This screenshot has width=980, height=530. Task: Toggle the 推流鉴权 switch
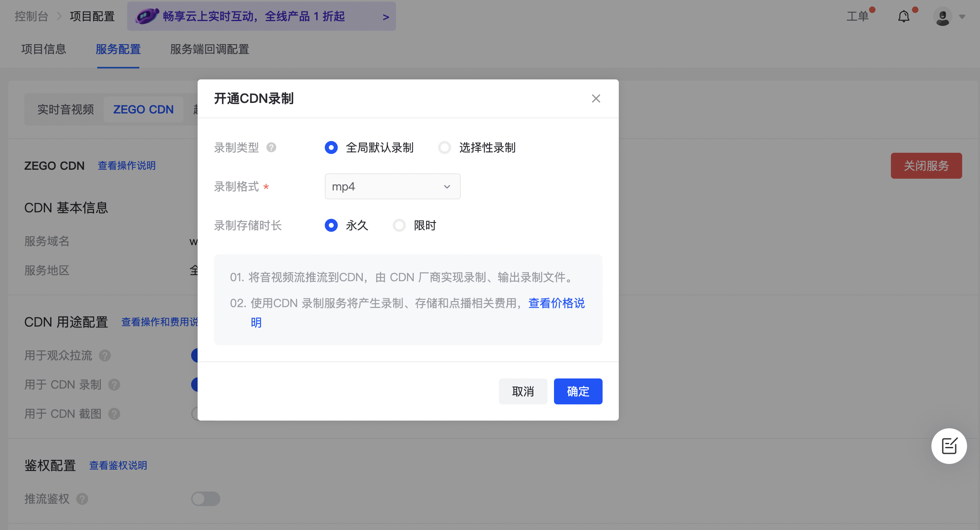[x=206, y=499]
